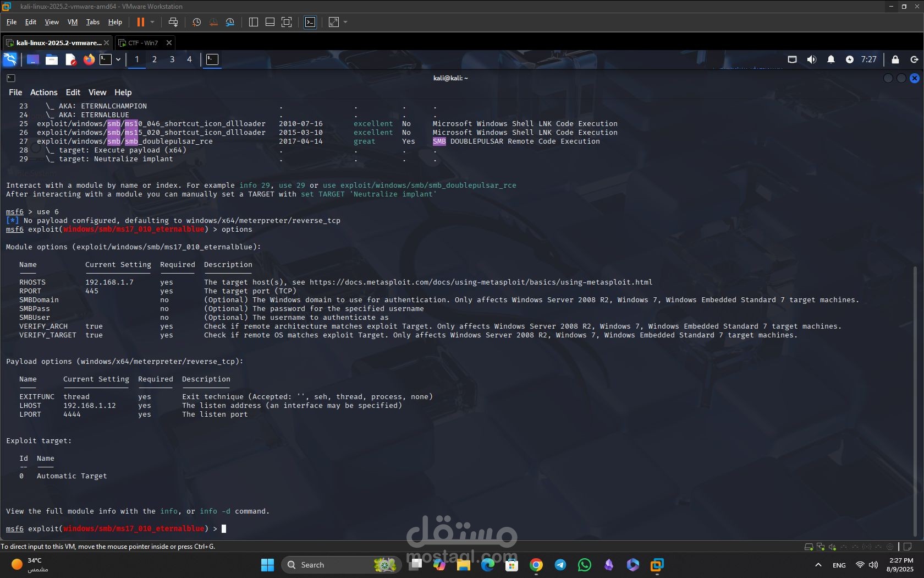Open the Kali power manager indicator
The height and width of the screenshot is (578, 924).
[x=850, y=59]
